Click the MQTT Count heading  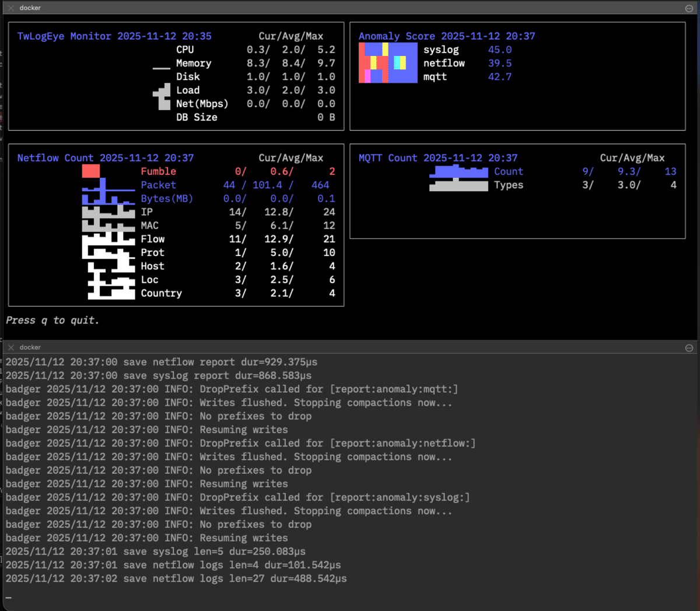tap(438, 158)
